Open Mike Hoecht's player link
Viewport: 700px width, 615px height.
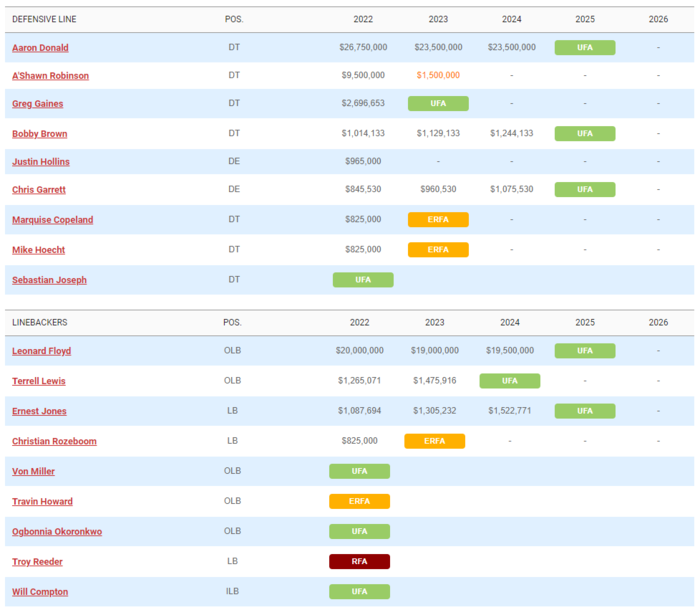point(38,250)
